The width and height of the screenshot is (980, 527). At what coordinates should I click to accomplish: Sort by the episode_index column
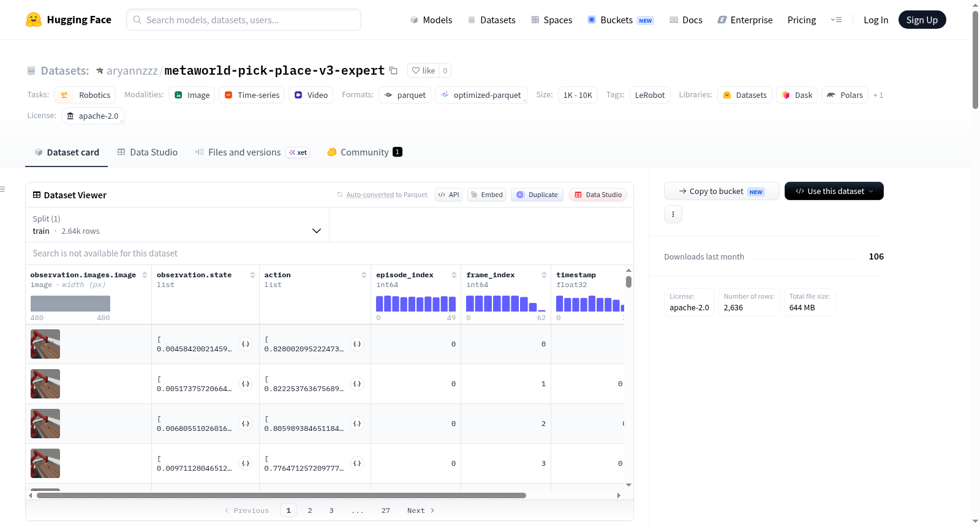tap(454, 275)
